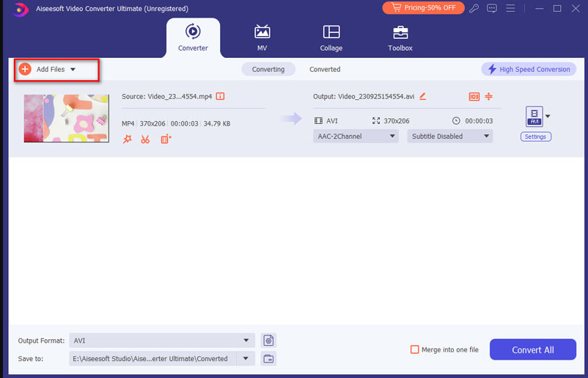
Task: Expand the Save to path dropdown arrow
Action: point(246,358)
